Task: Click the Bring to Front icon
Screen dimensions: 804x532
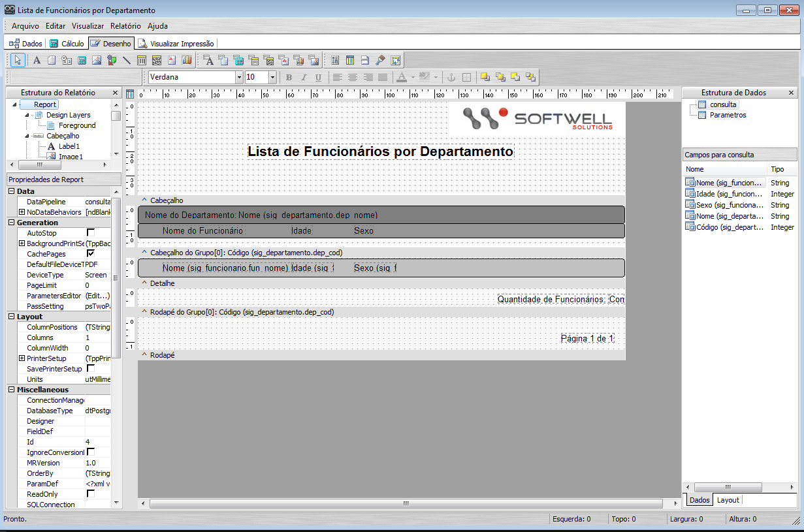Action: (x=485, y=77)
